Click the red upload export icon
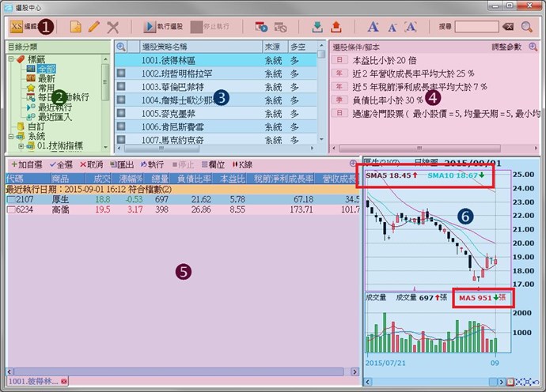 [x=336, y=27]
